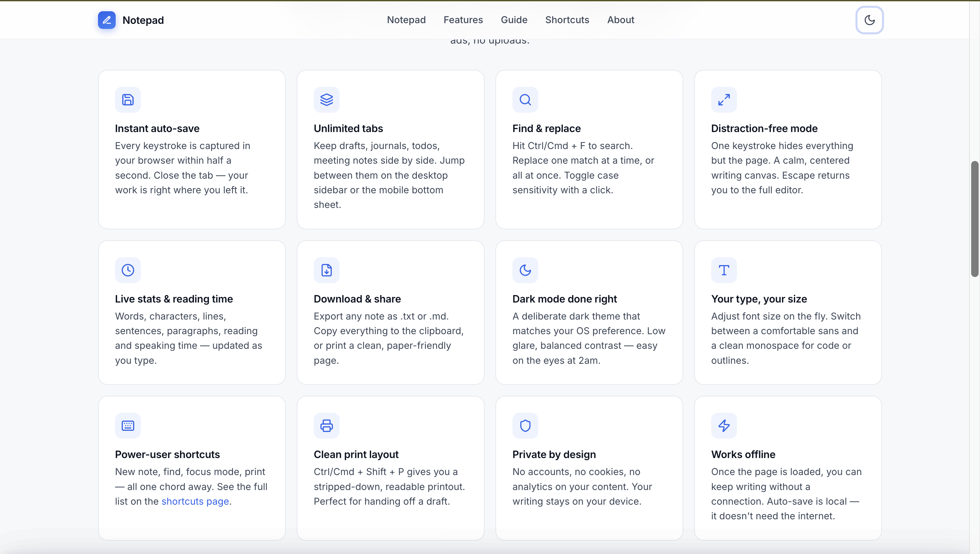Screen dimensions: 980x554
Task: Click text starting "Export any note as .txt"
Action: pyautogui.click(x=389, y=338)
